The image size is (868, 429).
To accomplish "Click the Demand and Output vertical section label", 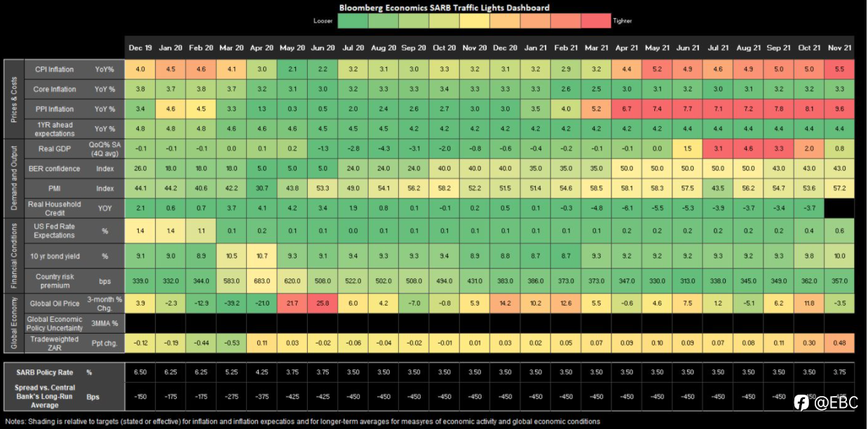I will (x=13, y=177).
